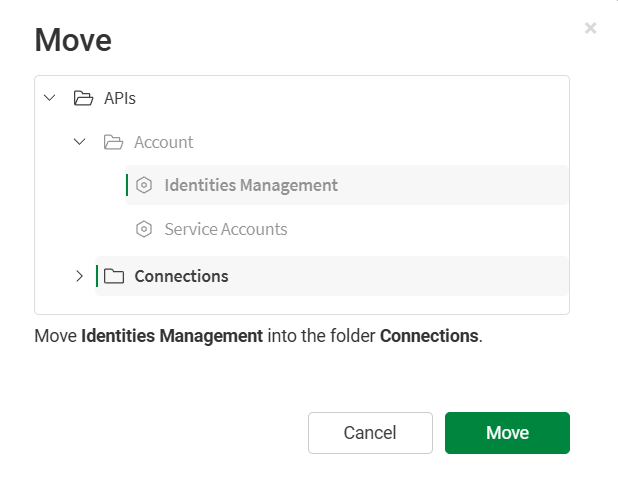Click the APIs open-folder icon
The width and height of the screenshot is (618, 483).
[x=83, y=98]
